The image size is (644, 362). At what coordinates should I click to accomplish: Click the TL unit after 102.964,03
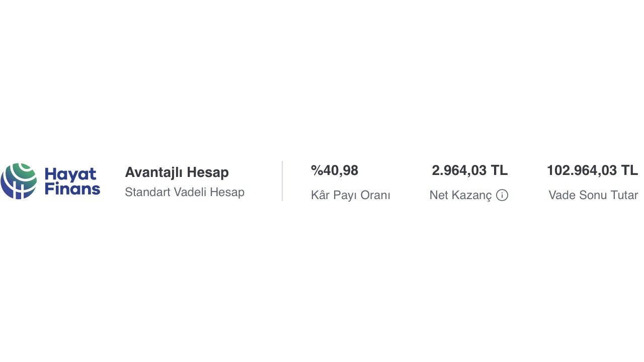[x=629, y=171]
